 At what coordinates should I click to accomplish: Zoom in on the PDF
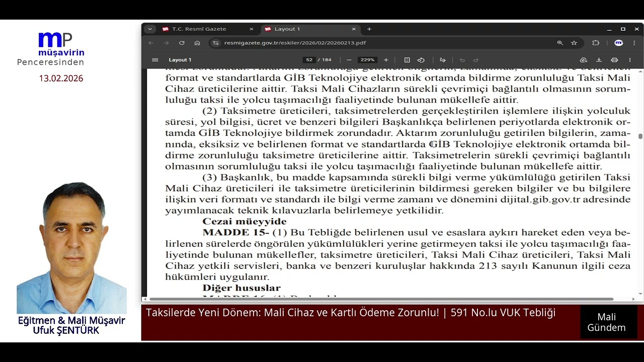point(386,60)
